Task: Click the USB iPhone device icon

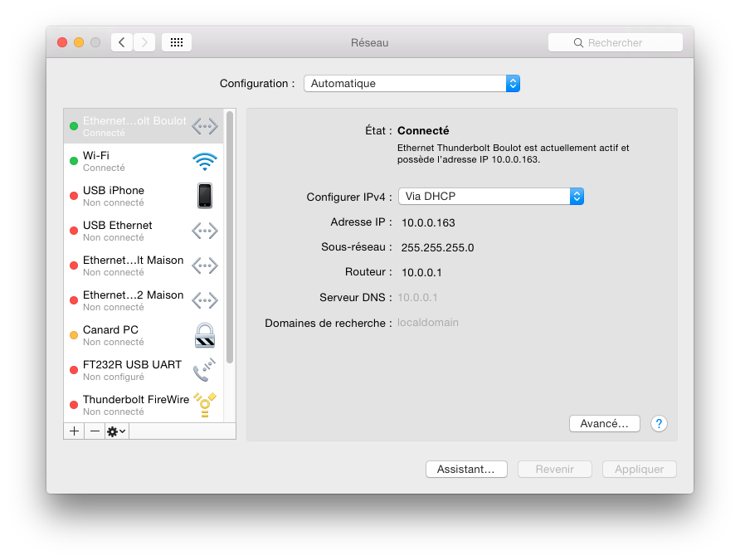Action: (x=205, y=196)
